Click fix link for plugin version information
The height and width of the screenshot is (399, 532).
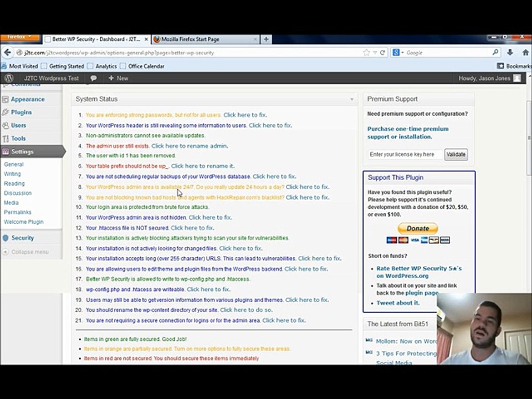point(307,300)
